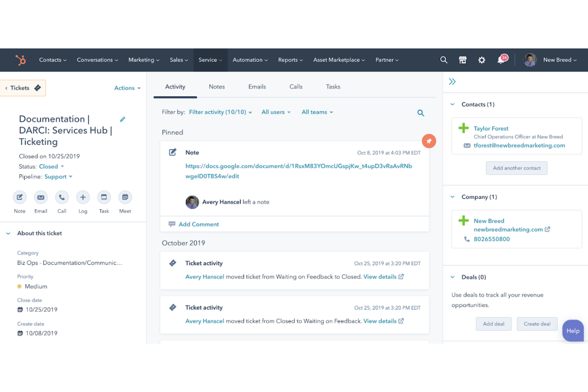
Task: Open the search magnifier in top navigation
Action: click(x=443, y=60)
